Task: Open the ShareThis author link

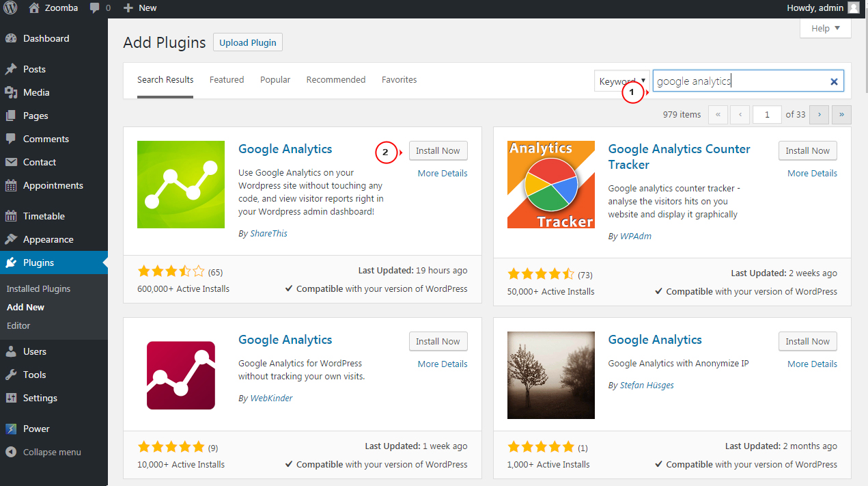Action: tap(268, 233)
